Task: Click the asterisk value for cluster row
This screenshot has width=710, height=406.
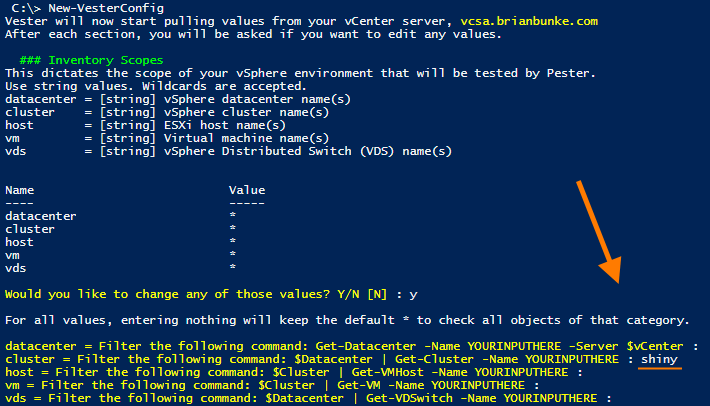Action: [x=232, y=229]
